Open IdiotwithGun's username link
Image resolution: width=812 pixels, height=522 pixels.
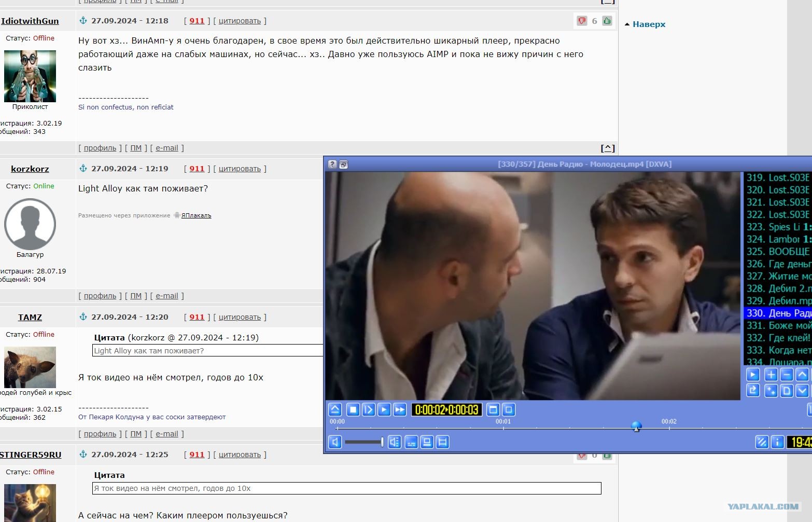(30, 21)
